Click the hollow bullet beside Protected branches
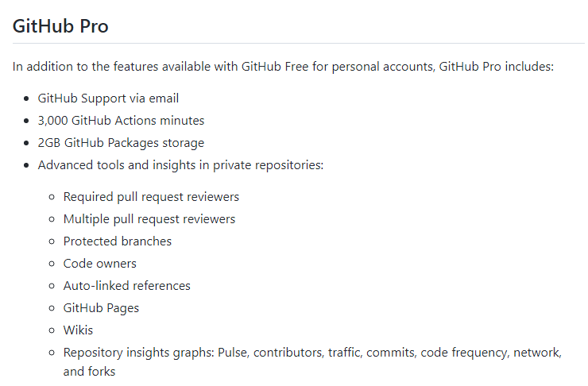 pos(52,241)
